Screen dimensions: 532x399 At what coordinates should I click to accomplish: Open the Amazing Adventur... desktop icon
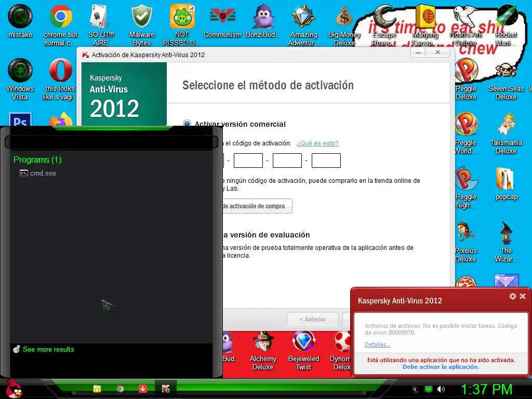coord(303,25)
